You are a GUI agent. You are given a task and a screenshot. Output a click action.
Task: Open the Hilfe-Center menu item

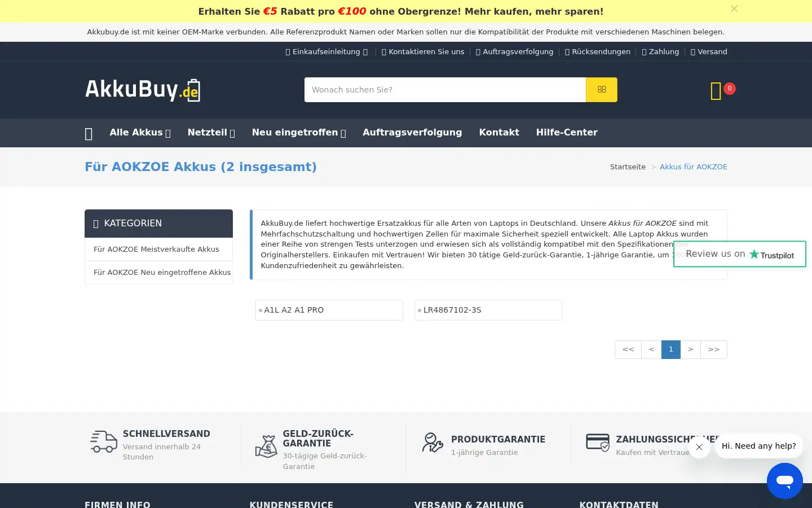567,133
